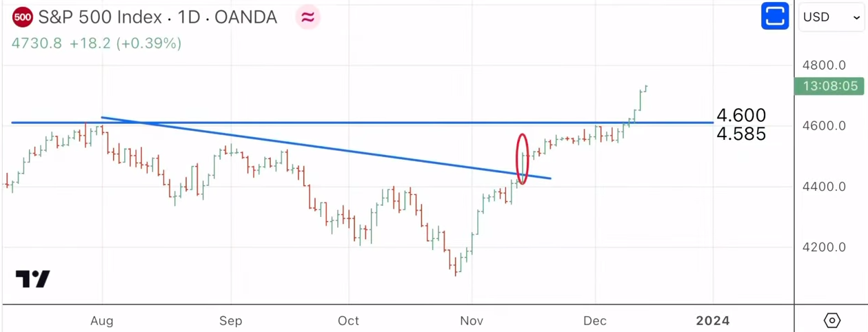Click the green 13:08:05 countdown label
This screenshot has height=332, width=868.
[829, 86]
